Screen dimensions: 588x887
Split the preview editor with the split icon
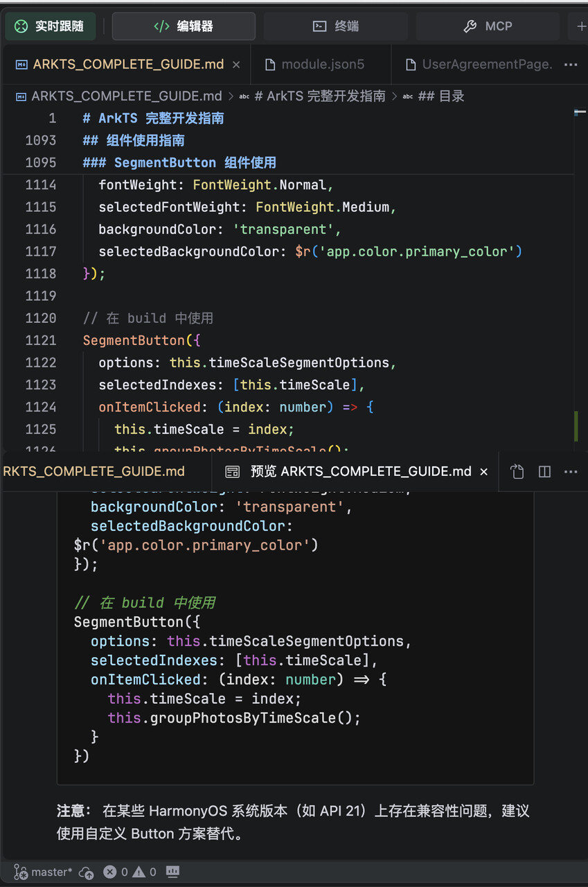(544, 471)
